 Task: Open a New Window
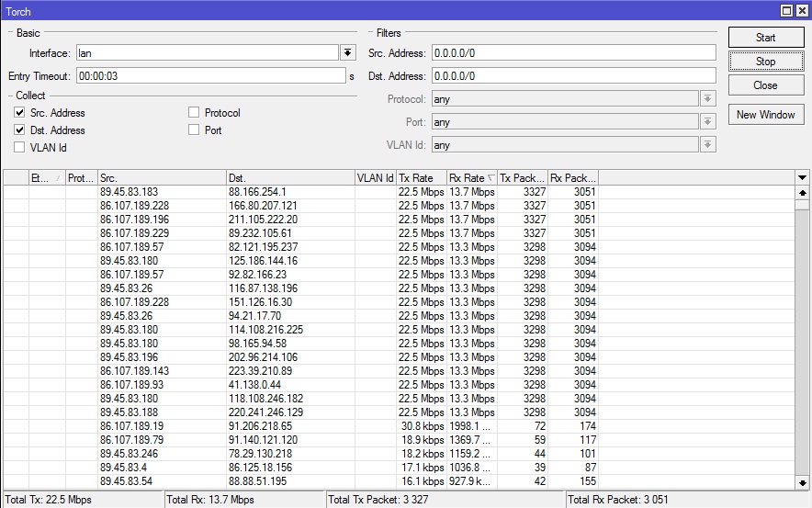pyautogui.click(x=765, y=115)
